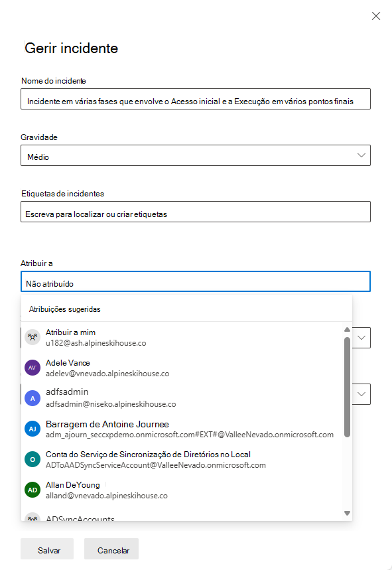Open the lower dropdown chevron beside the list

click(x=360, y=393)
